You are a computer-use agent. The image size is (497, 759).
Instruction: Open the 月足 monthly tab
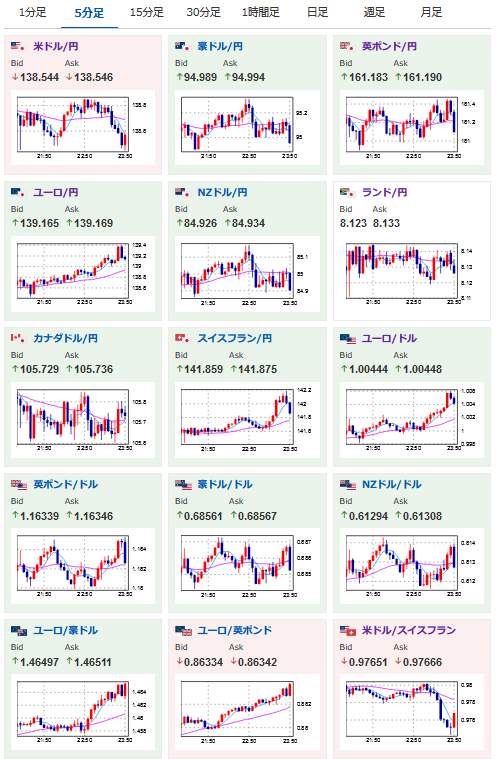point(431,13)
